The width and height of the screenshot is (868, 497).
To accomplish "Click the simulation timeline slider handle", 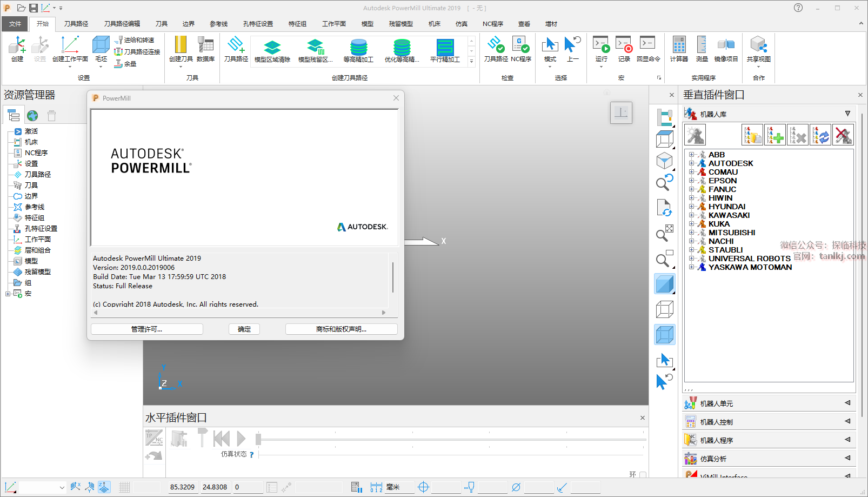I will [x=258, y=439].
